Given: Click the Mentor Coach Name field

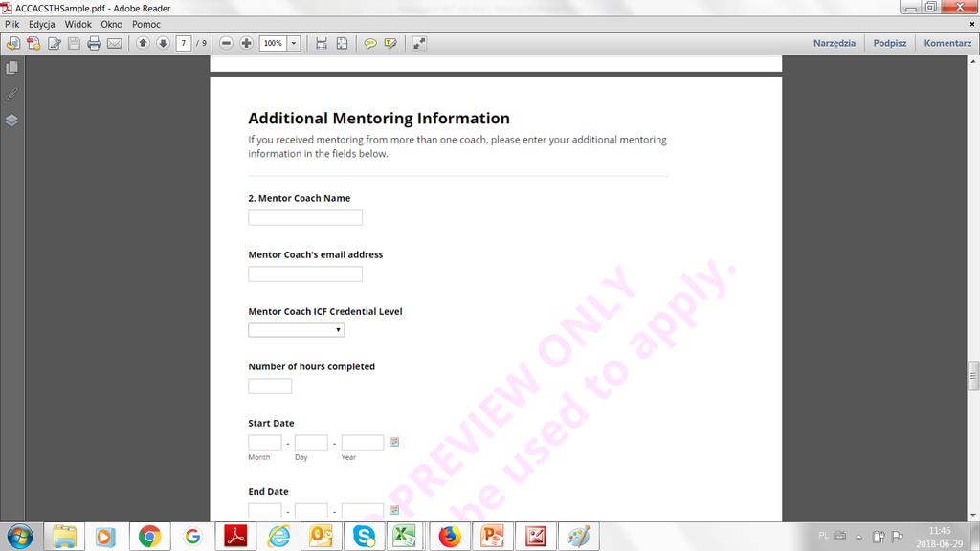Looking at the screenshot, I should (305, 217).
